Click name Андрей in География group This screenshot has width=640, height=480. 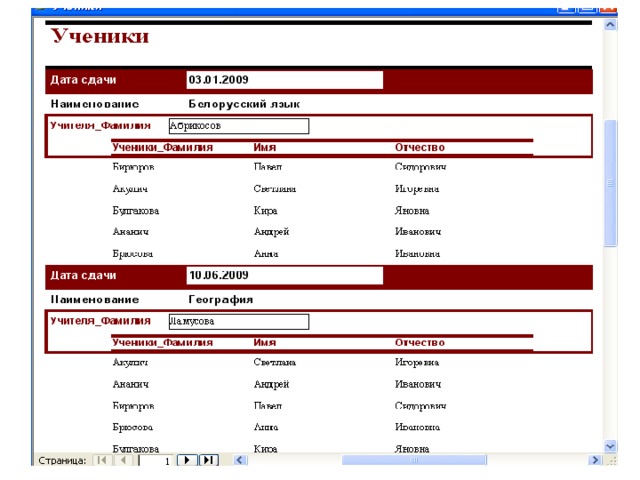point(271,384)
